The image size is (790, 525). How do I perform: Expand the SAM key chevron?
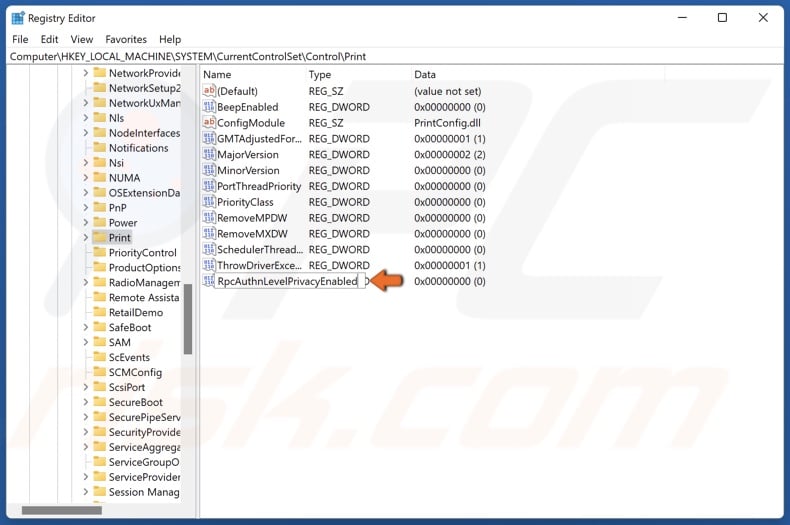pos(86,342)
